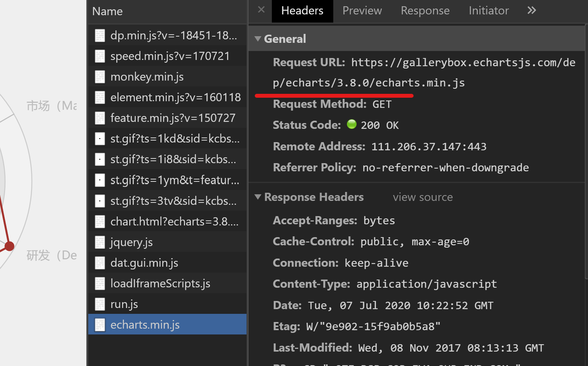Click the document icon next to chart.html request
The width and height of the screenshot is (588, 366).
100,221
